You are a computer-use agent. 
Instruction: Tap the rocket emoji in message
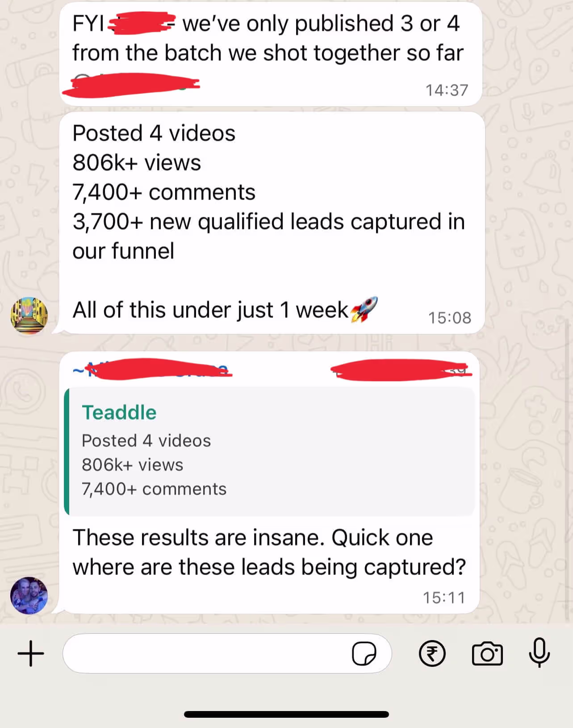pyautogui.click(x=364, y=309)
